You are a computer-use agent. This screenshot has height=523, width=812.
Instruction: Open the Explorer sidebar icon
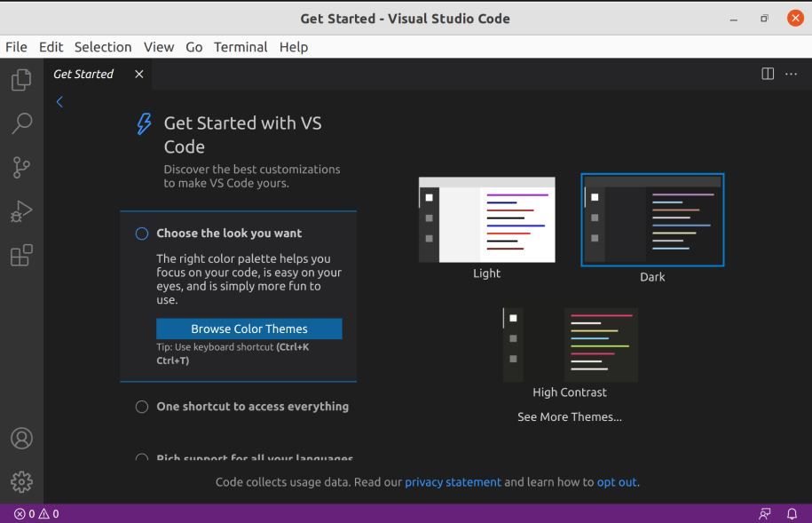coord(21,78)
